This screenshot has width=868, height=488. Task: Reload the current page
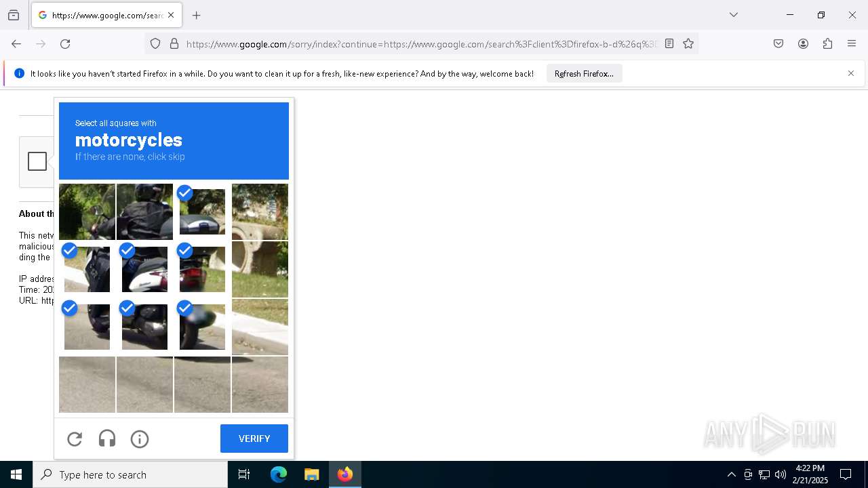point(65,44)
